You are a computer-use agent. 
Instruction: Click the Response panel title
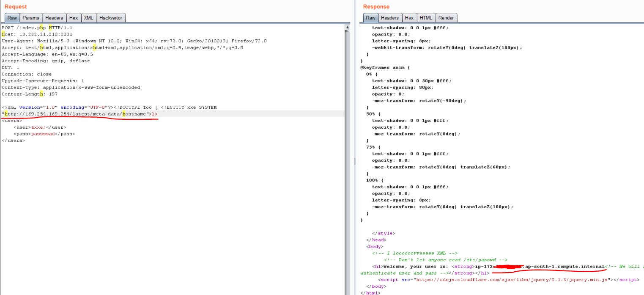376,6
